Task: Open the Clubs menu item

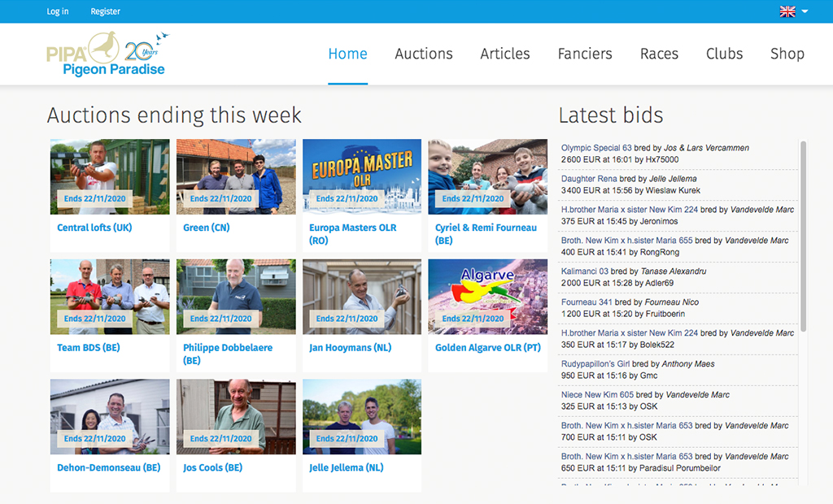Action: [x=724, y=54]
